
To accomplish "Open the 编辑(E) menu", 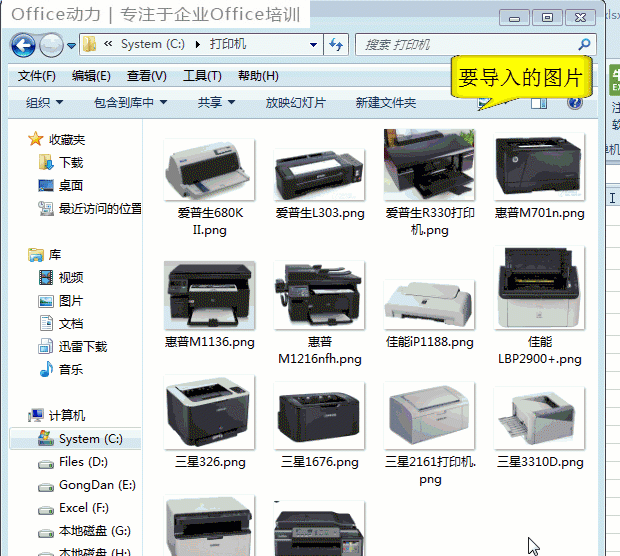I will [91, 76].
